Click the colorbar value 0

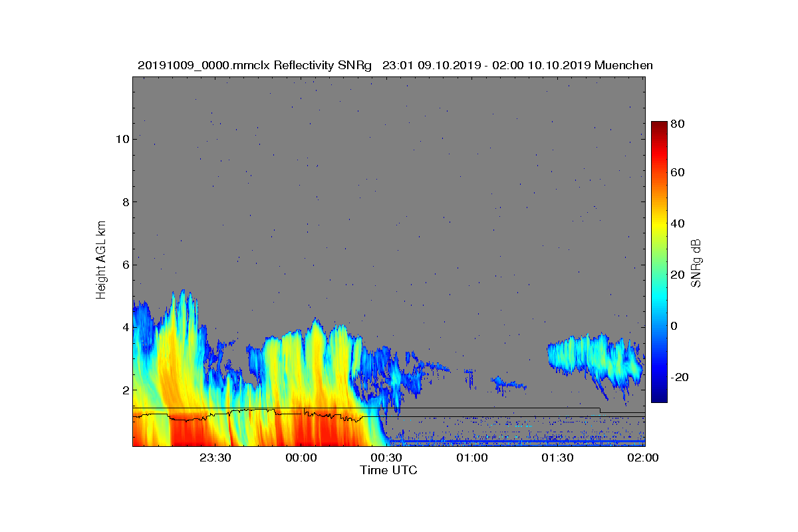point(676,326)
